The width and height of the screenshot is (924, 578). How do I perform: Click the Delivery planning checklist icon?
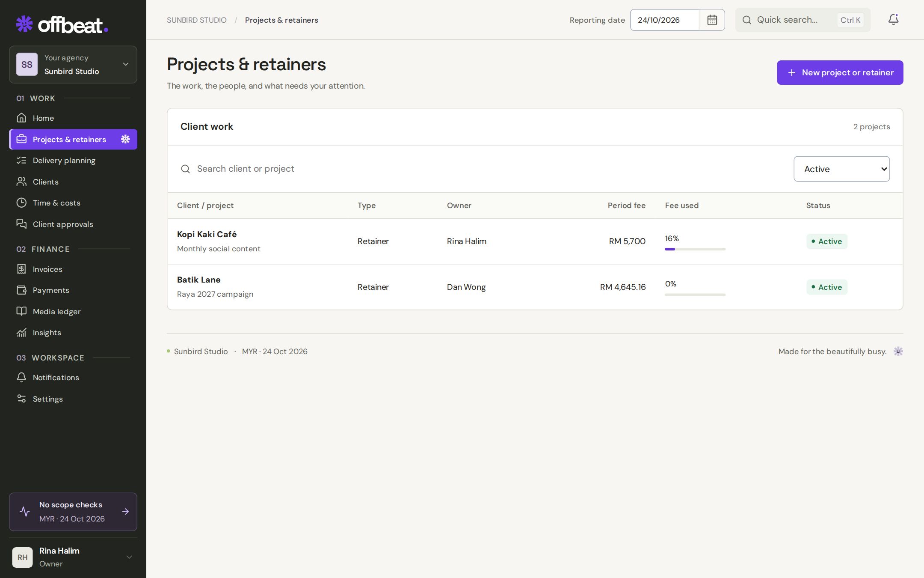[21, 160]
